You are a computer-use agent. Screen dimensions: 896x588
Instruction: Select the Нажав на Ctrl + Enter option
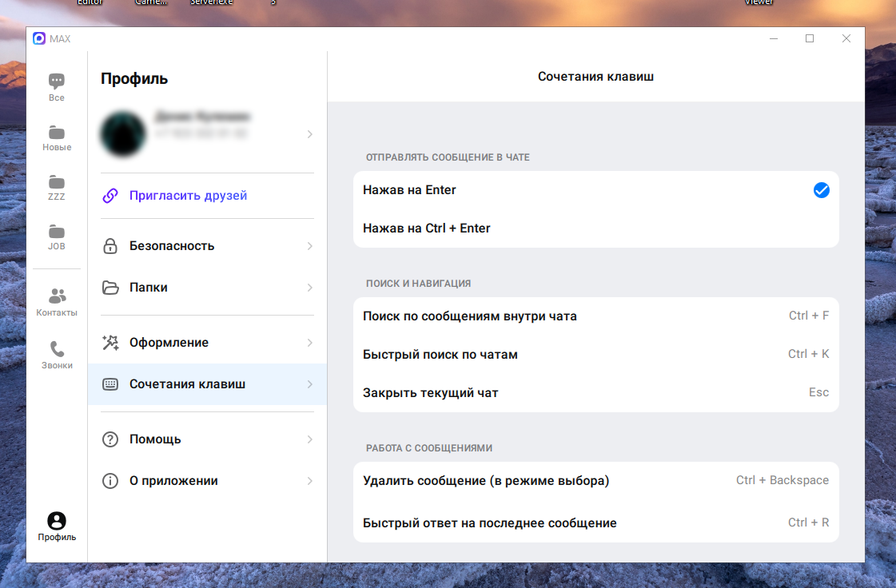click(427, 228)
